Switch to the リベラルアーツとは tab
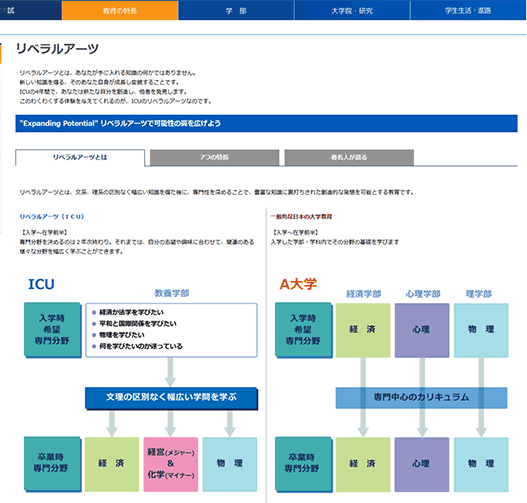Screen dimensions: 527x503 tap(80, 157)
